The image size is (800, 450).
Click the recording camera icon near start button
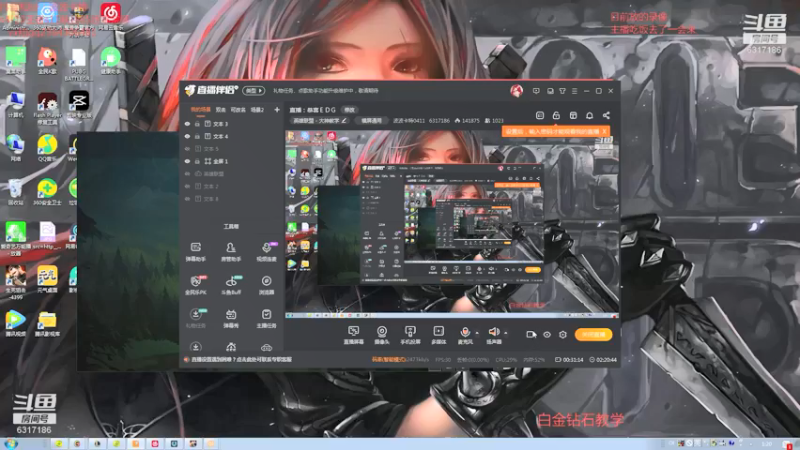531,335
